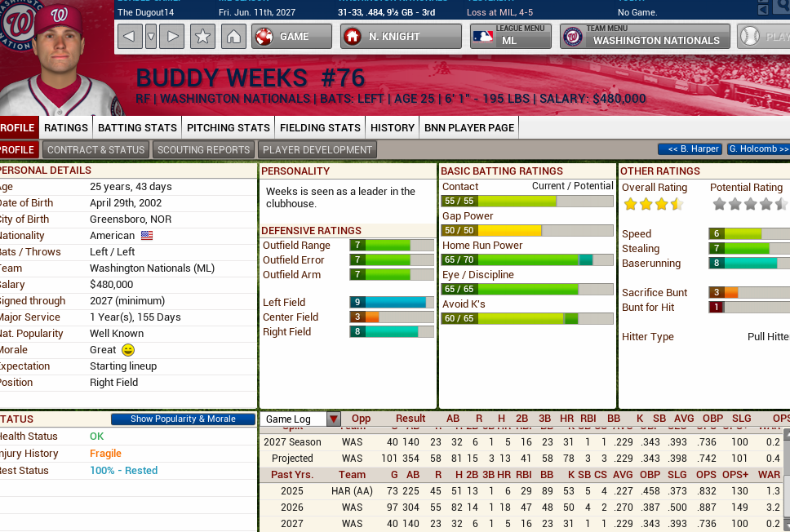Open the navigation history dropdown arrow
Image resolution: width=790 pixels, height=532 pixels.
pos(150,37)
